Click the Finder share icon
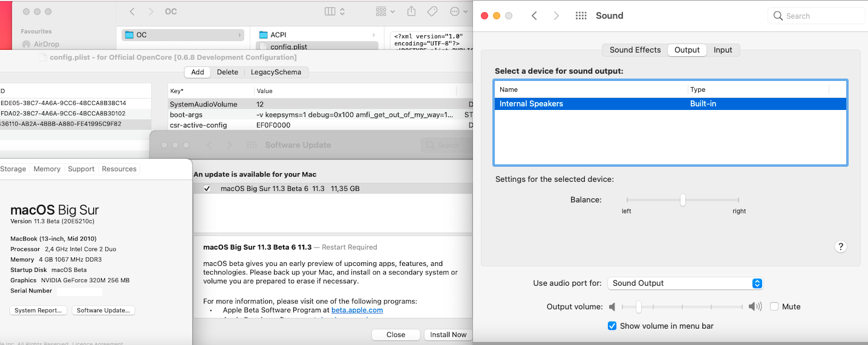The image size is (868, 345). pos(412,11)
